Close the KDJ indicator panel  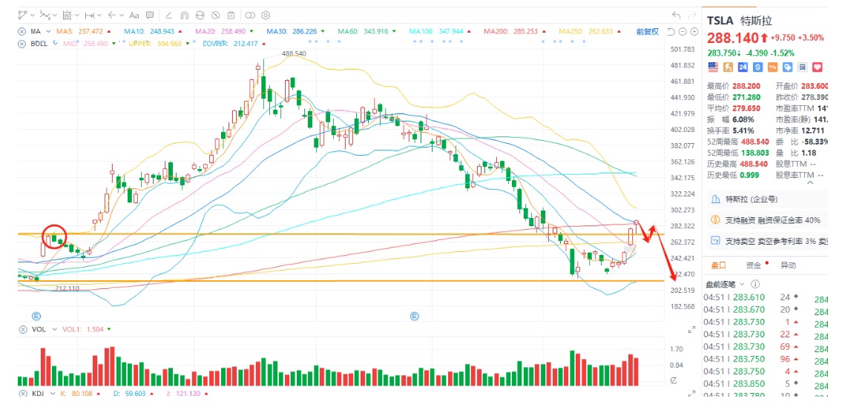[x=22, y=394]
